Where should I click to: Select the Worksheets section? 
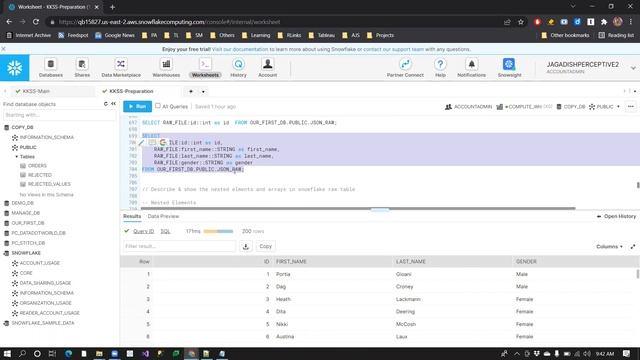(205, 68)
